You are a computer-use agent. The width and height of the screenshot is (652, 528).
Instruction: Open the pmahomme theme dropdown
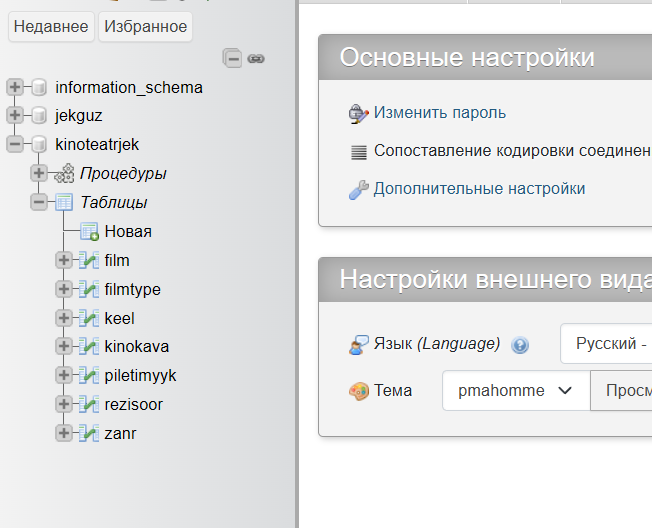[x=516, y=390]
